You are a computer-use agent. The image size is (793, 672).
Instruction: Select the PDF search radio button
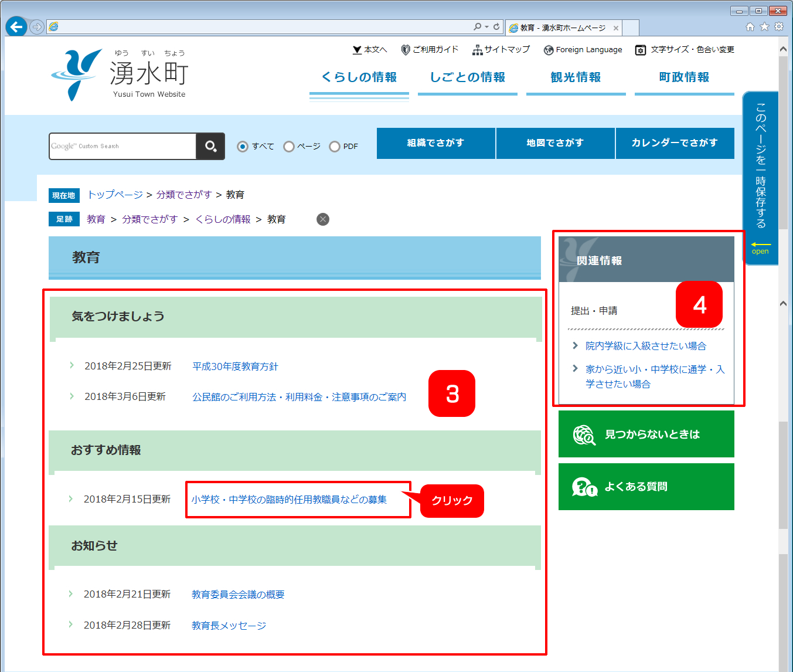pos(335,147)
